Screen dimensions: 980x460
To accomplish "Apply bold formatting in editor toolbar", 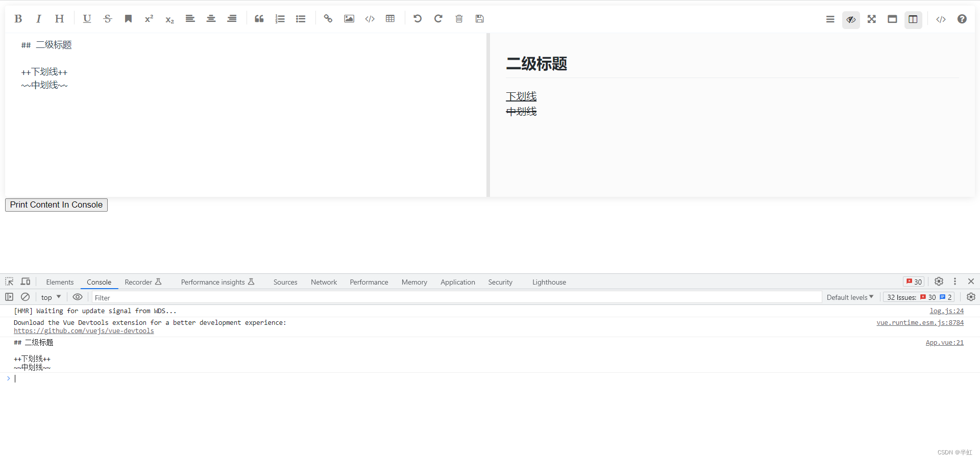I will (x=18, y=19).
